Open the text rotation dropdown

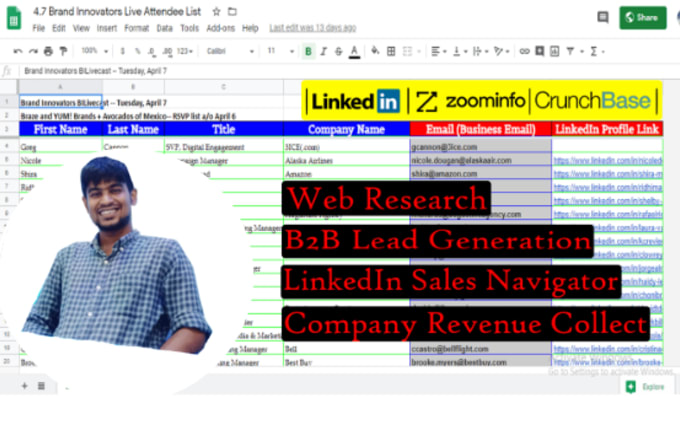[x=501, y=51]
